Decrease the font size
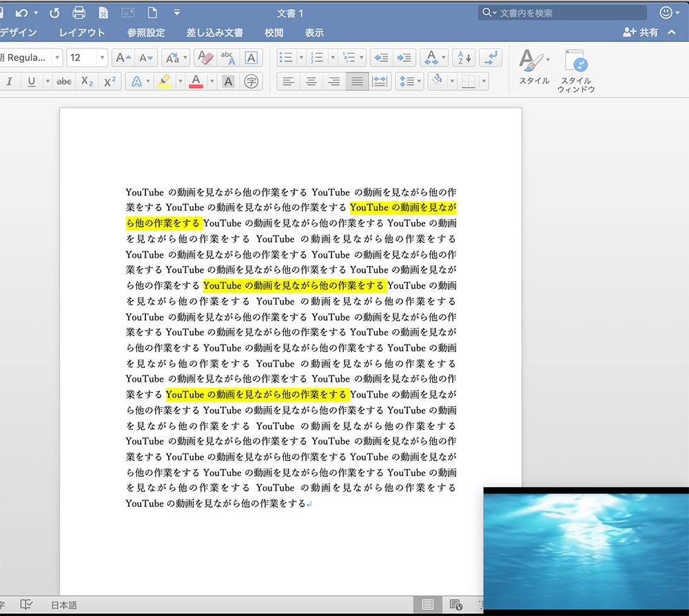This screenshot has height=616, width=689. 145,58
